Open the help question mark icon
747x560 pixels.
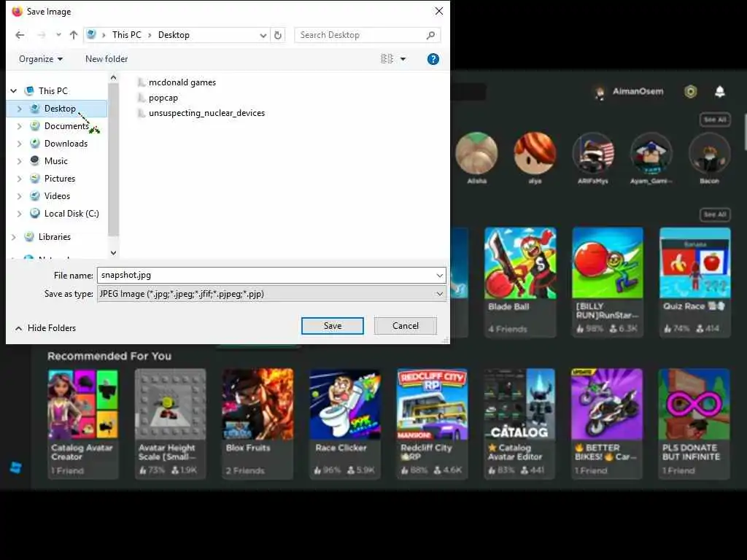point(433,59)
